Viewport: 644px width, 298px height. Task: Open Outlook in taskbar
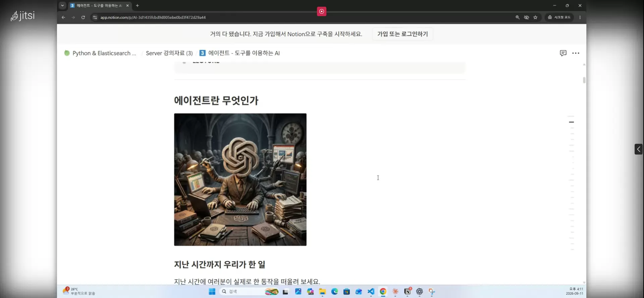click(x=359, y=292)
